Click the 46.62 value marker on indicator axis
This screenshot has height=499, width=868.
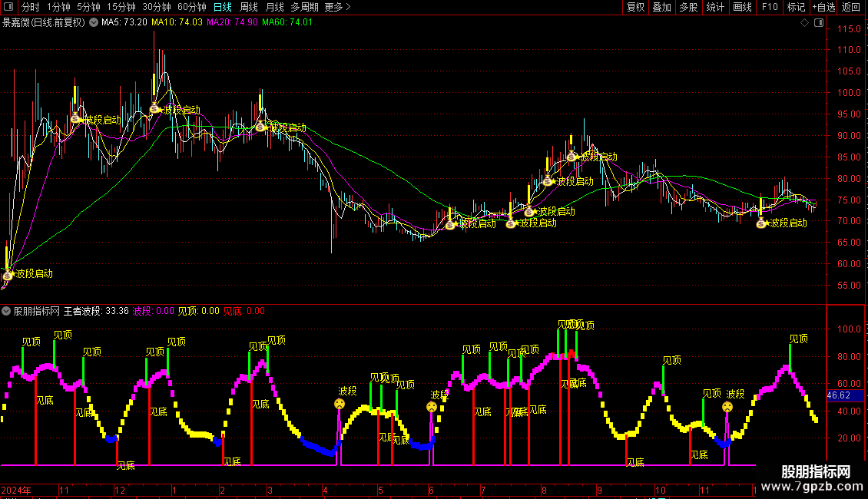838,395
